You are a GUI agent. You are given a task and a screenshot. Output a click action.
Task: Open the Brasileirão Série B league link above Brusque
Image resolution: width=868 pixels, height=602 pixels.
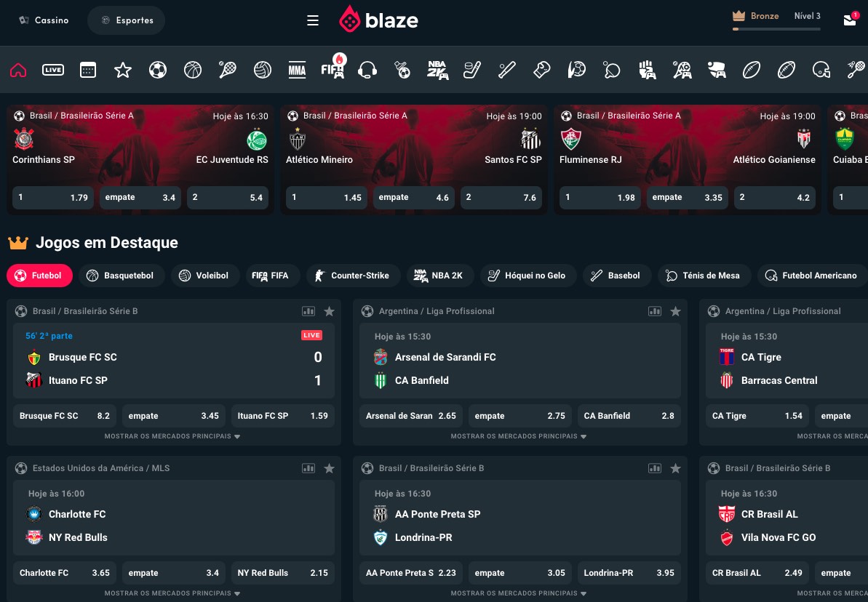pyautogui.click(x=84, y=311)
